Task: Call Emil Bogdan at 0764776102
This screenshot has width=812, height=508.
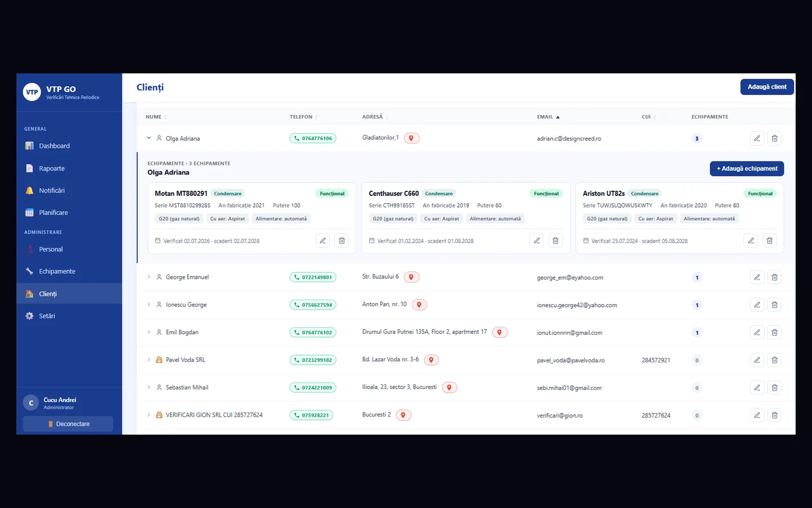Action: point(313,332)
